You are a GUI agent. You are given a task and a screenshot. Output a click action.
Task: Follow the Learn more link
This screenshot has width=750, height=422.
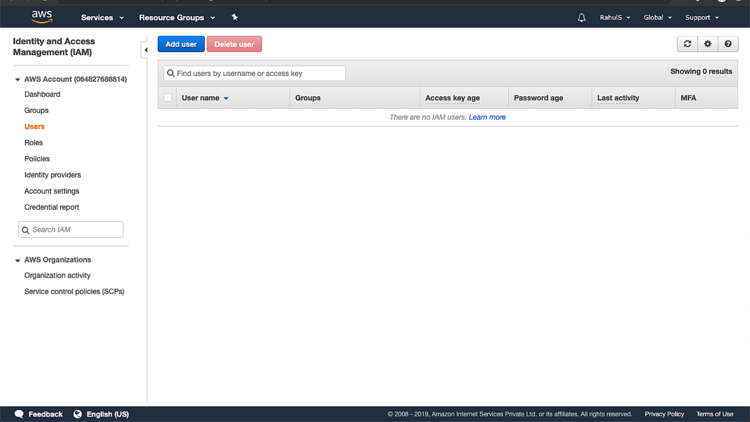pos(487,117)
